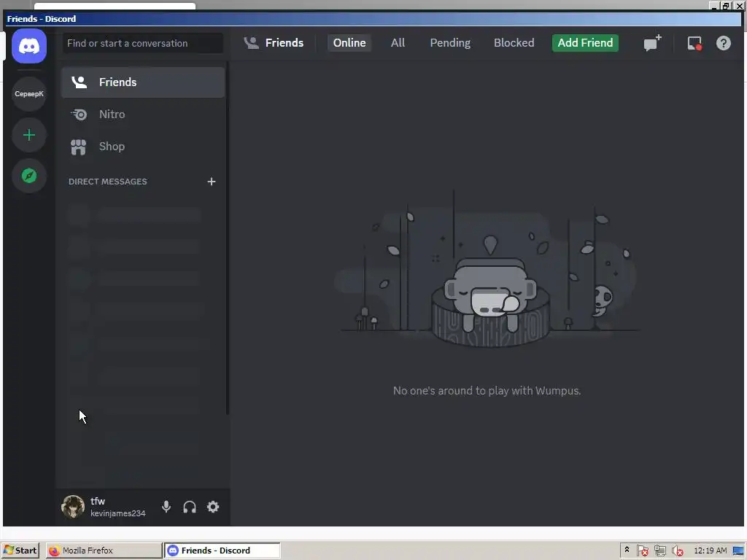This screenshot has width=747, height=560.
Task: Switch to Mozilla Firefox in the taskbar
Action: point(104,551)
